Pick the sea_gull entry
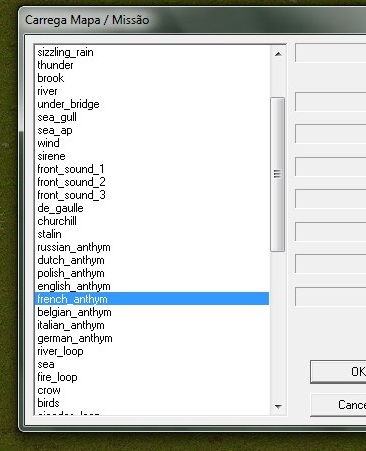This screenshot has height=451, width=366. click(152, 117)
